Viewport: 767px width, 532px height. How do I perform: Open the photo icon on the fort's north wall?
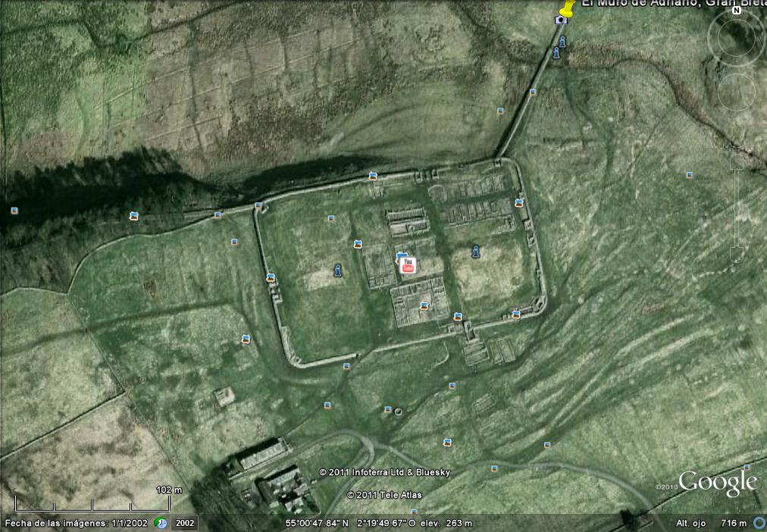pyautogui.click(x=373, y=177)
